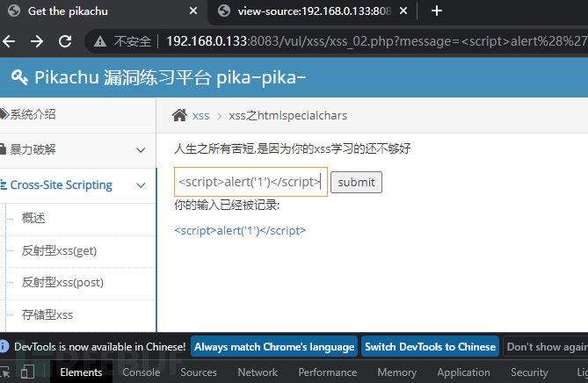Open the 系统介绍 sidebar item
The width and height of the screenshot is (588, 383).
pyautogui.click(x=78, y=115)
